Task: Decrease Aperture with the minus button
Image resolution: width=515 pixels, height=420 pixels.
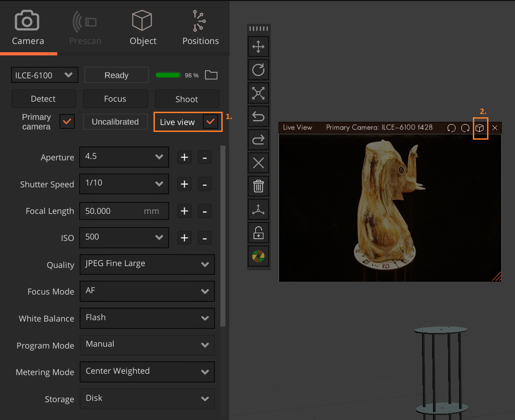Action: (x=205, y=157)
